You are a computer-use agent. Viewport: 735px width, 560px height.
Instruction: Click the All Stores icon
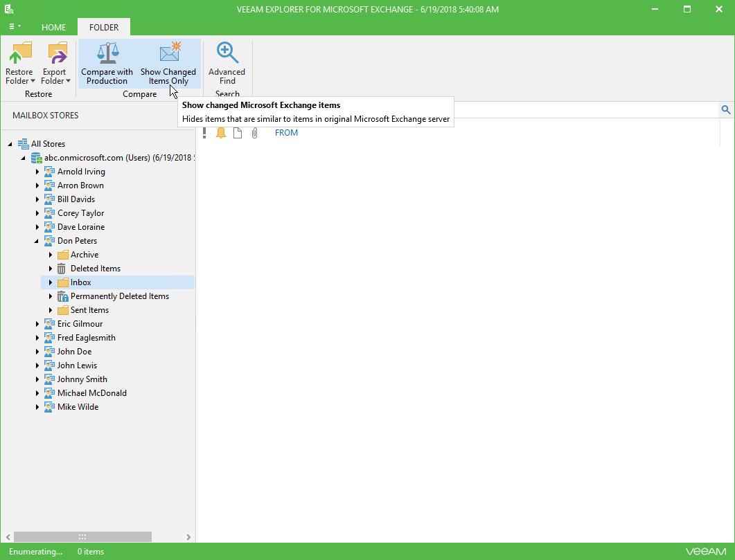click(23, 144)
